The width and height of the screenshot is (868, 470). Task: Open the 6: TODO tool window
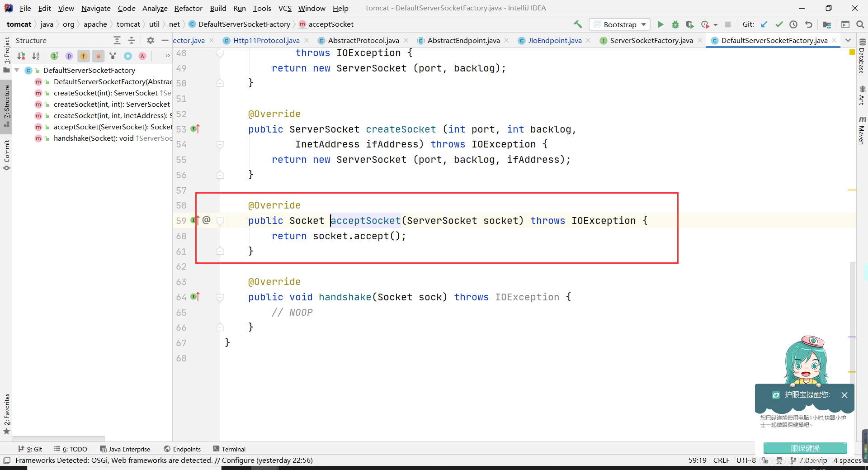71,449
